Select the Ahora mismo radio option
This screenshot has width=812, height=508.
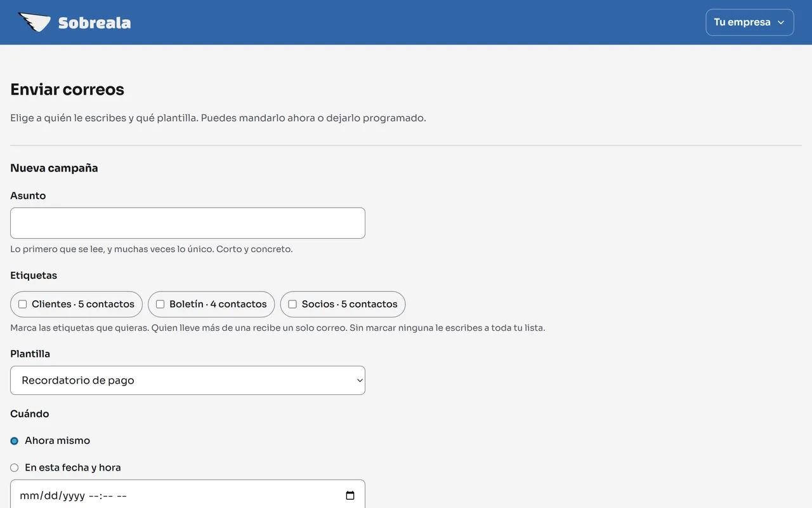[15, 441]
